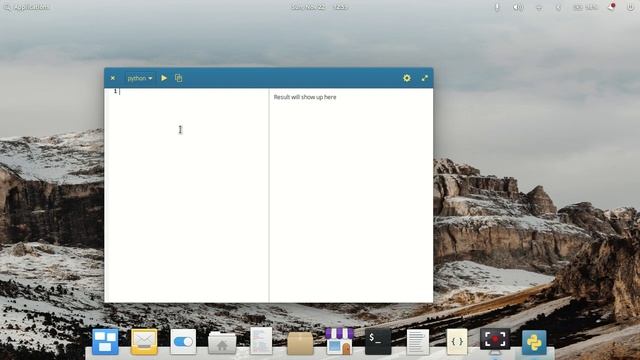
Task: Open the battery percentage indicator
Action: 585,7
